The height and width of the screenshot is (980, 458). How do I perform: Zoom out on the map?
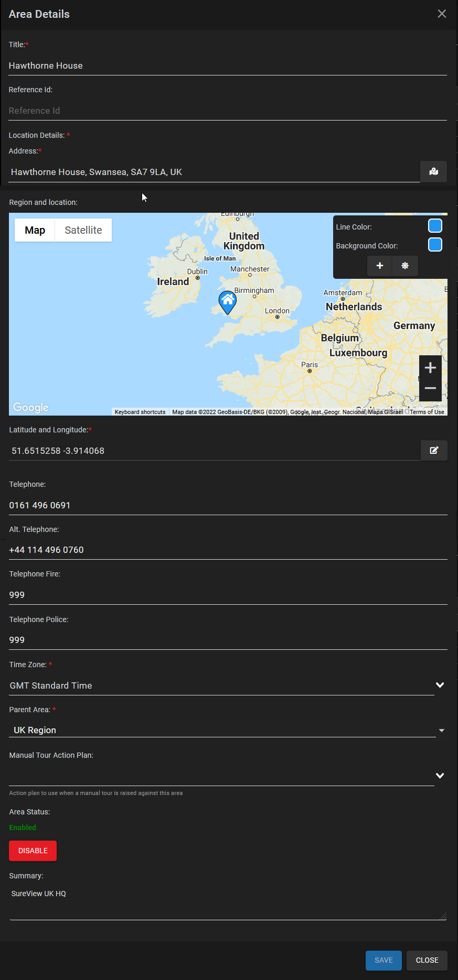click(x=430, y=388)
